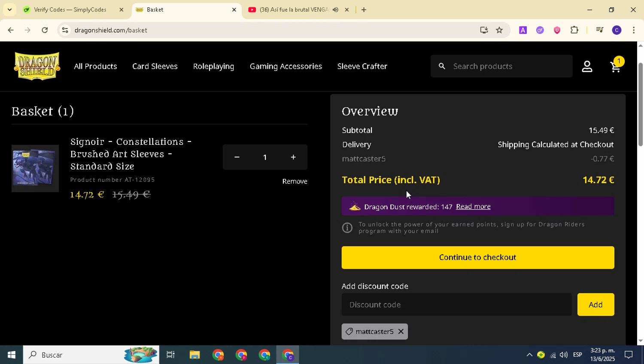Open the shopping cart icon
This screenshot has height=364, width=644.
click(616, 67)
